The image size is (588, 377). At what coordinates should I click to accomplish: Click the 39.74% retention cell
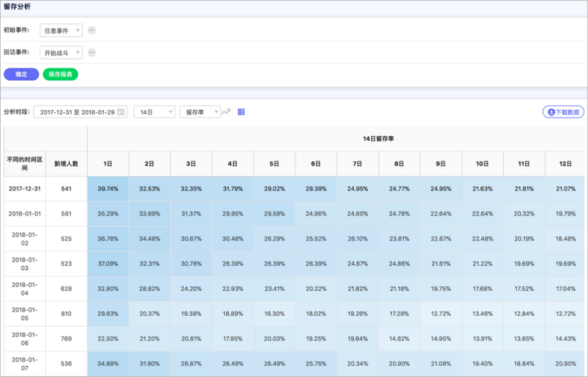pyautogui.click(x=108, y=188)
